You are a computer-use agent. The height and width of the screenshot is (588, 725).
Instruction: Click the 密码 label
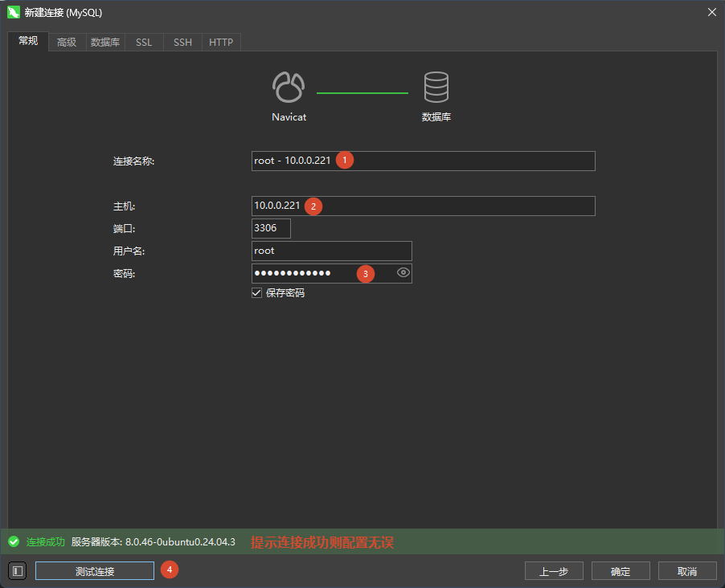click(x=124, y=274)
